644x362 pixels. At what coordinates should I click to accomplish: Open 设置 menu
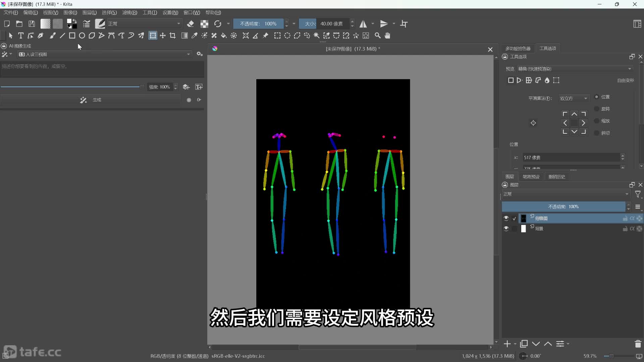(x=170, y=12)
